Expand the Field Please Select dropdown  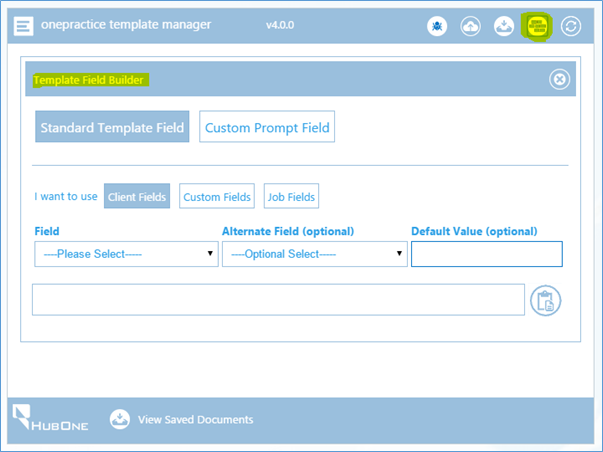[127, 254]
